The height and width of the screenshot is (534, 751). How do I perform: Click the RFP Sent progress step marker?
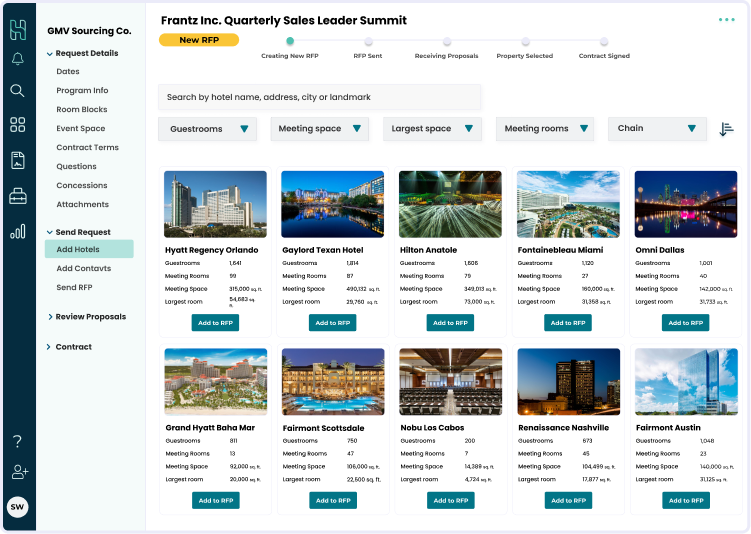point(368,42)
